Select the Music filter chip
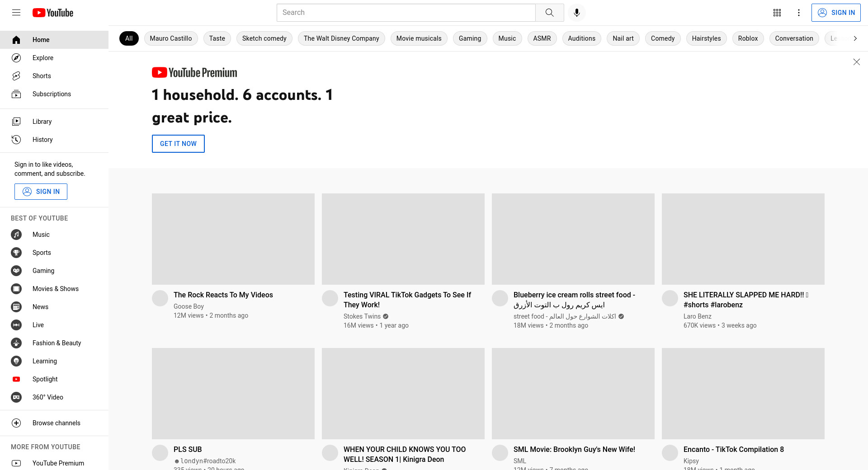 click(x=507, y=38)
